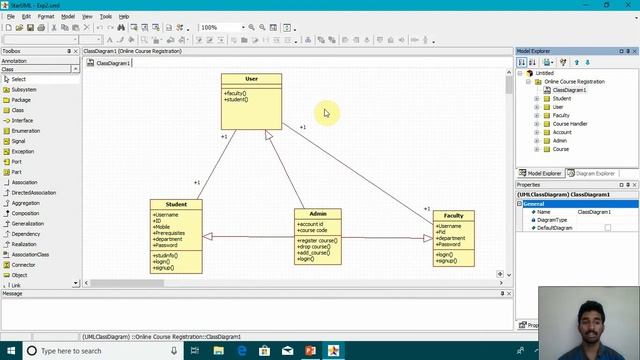This screenshot has height=360, width=640.
Task: Save the project with the diskette icon
Action: (x=30, y=28)
